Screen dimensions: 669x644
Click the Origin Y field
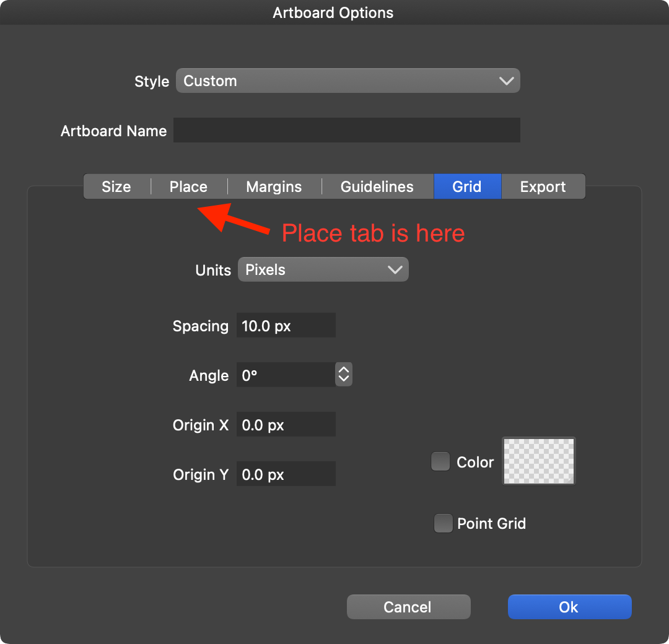coord(286,474)
